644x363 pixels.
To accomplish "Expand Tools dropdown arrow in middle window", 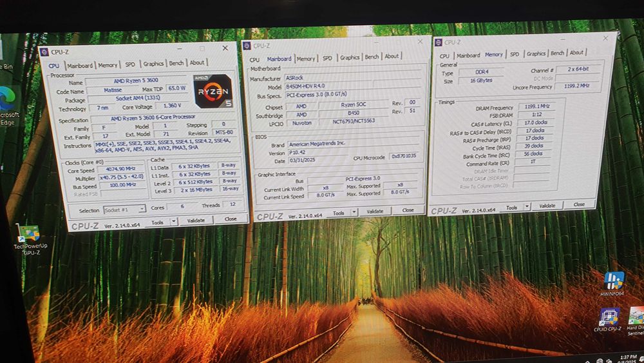I will pos(354,212).
